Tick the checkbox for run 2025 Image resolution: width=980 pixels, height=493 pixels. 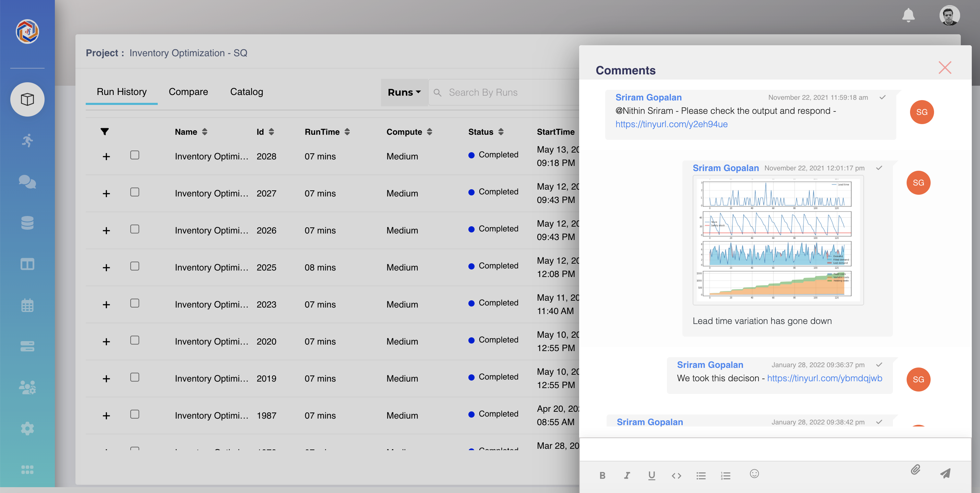(x=135, y=266)
